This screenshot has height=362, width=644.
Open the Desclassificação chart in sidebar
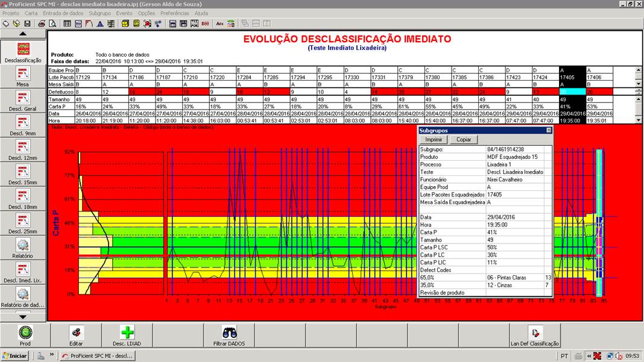[23, 52]
